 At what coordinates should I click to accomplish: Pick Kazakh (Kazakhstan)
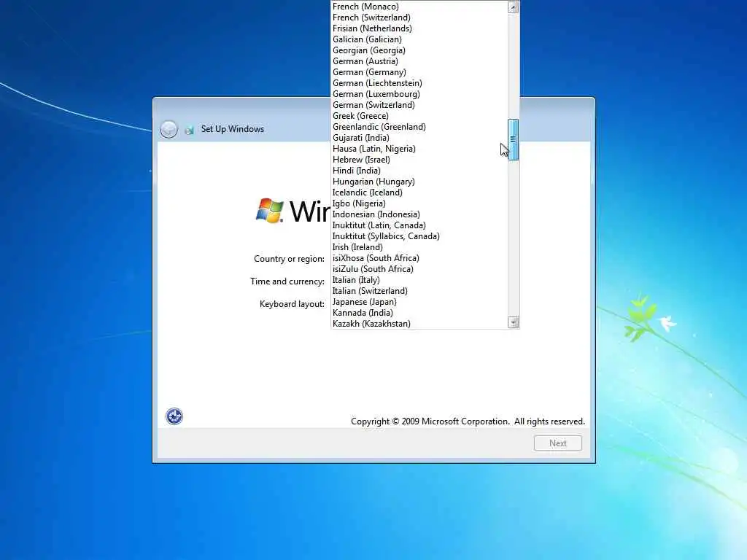point(419,323)
